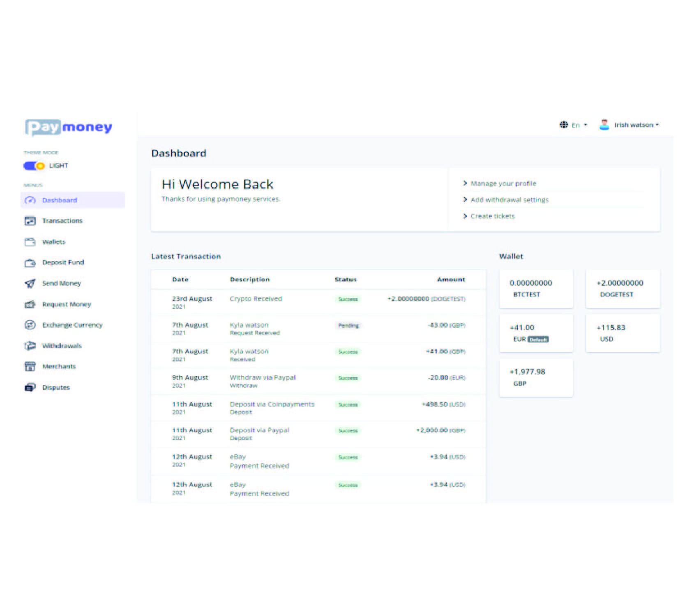Click the Withdrawals sidebar icon
This screenshot has height=616, width=685.
30,346
